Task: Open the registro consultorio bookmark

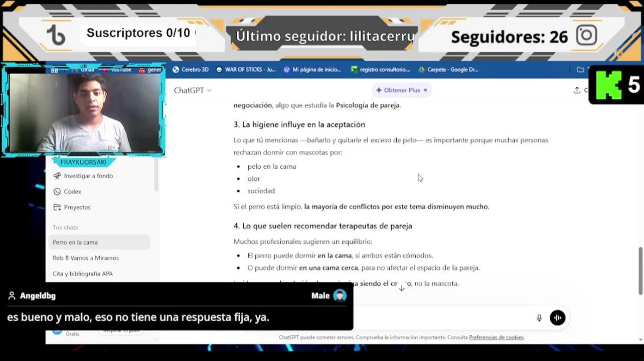Action: tap(380, 70)
